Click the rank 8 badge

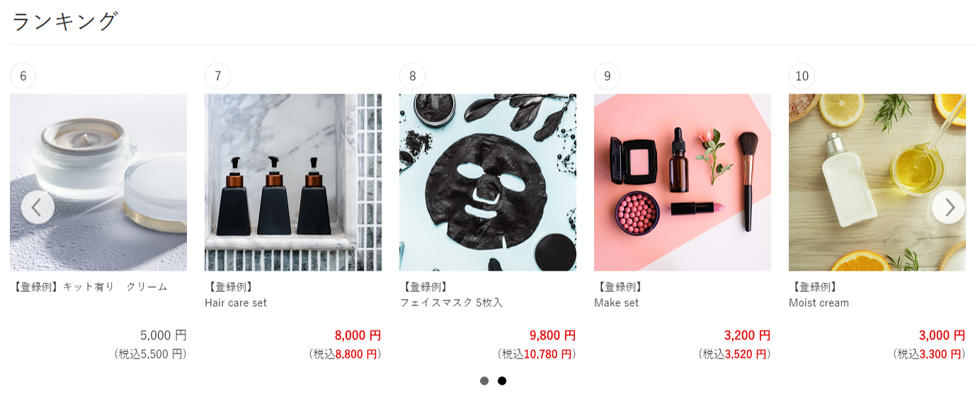click(413, 76)
